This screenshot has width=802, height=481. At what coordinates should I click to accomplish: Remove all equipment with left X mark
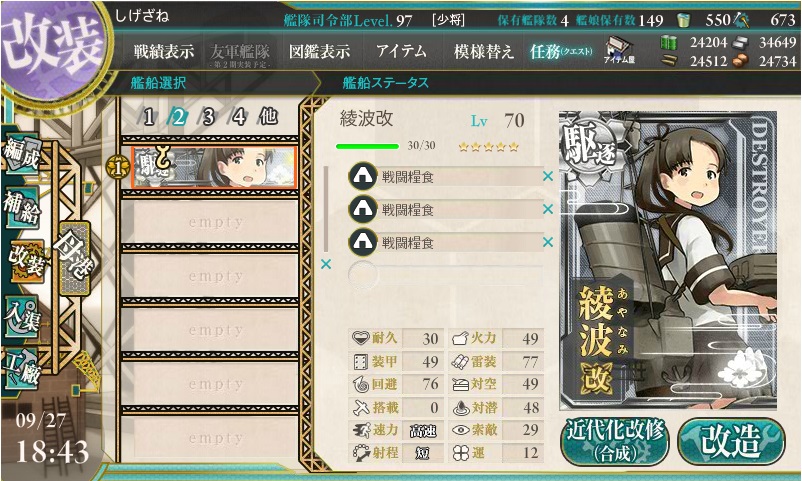click(326, 265)
